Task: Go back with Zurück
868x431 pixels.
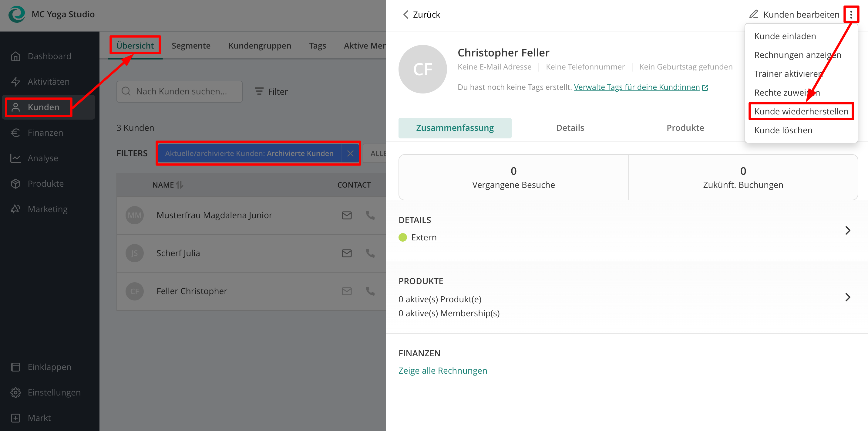Action: tap(422, 15)
